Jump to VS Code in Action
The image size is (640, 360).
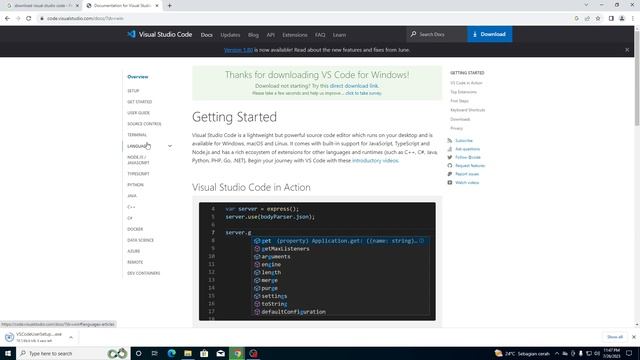[466, 83]
